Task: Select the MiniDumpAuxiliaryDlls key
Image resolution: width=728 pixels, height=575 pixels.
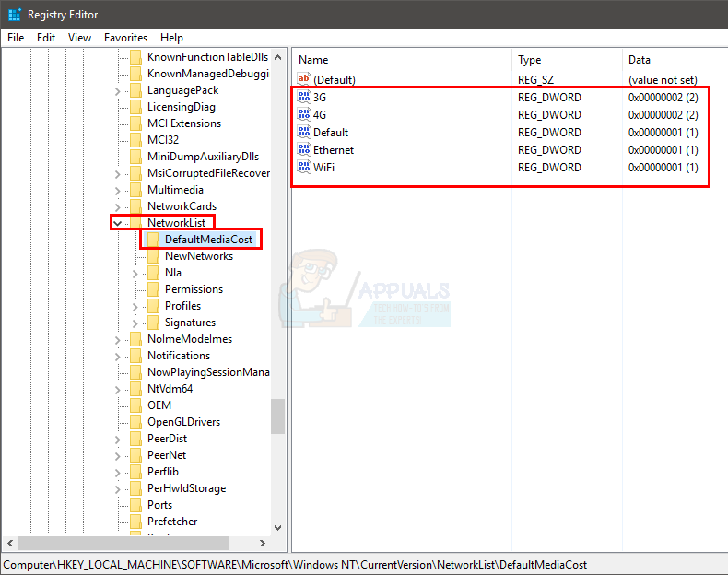Action: pos(203,157)
